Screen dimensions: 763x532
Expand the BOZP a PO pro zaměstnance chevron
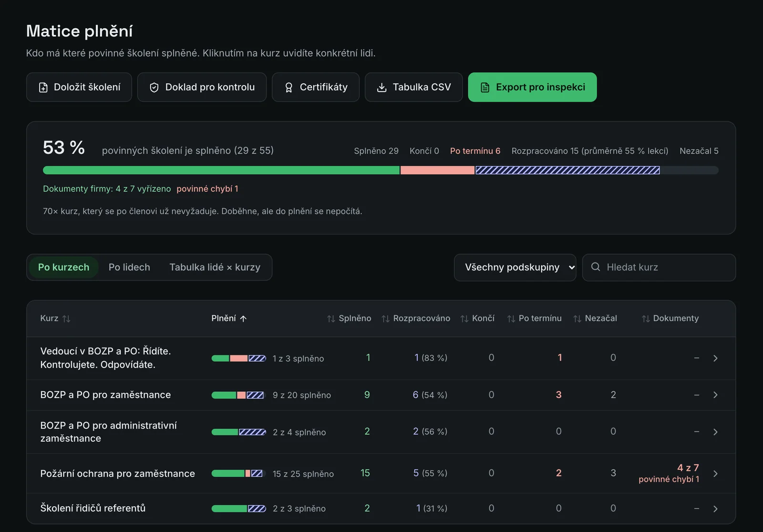coord(715,395)
